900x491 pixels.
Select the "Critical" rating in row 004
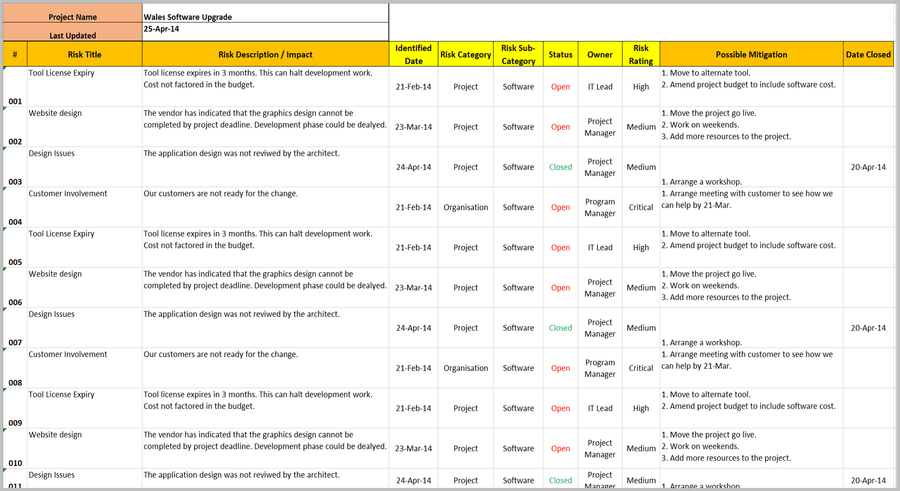(641, 207)
